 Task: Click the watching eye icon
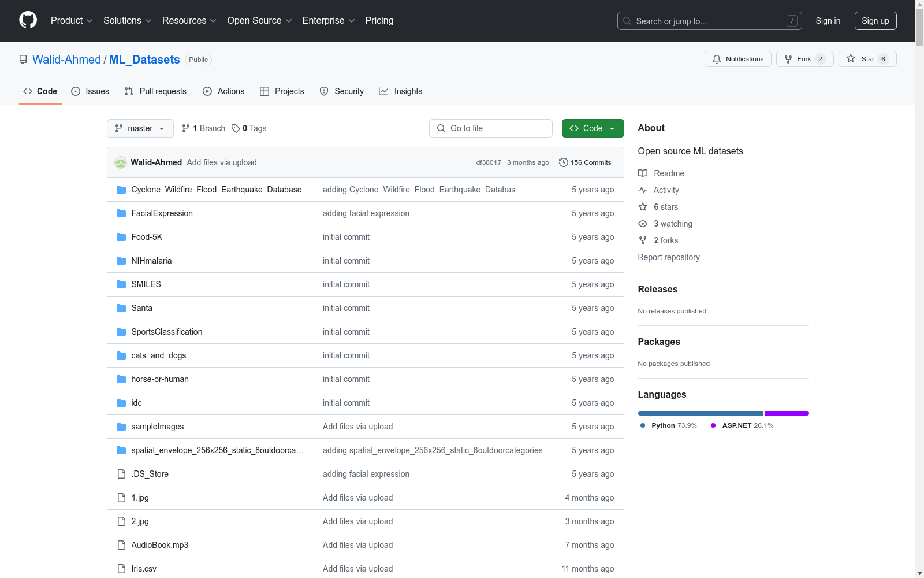point(643,224)
